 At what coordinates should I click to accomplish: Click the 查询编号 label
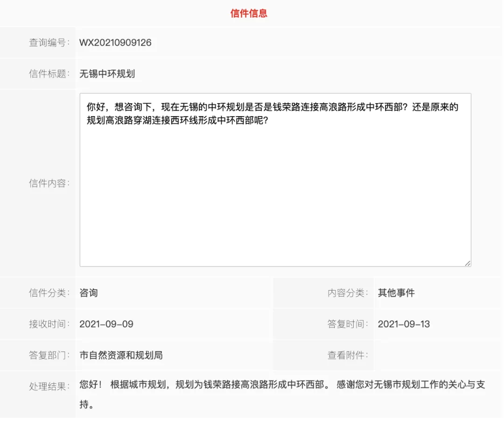point(49,43)
